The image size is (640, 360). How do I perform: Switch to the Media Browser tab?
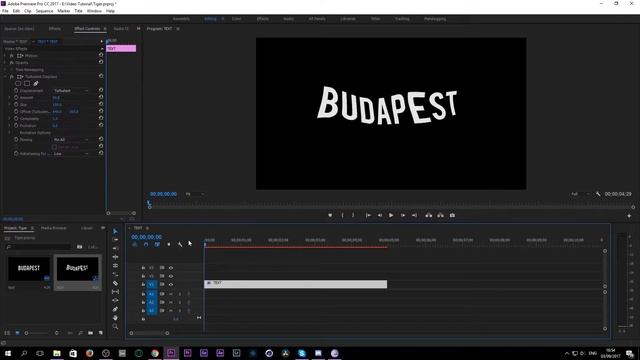pos(53,228)
